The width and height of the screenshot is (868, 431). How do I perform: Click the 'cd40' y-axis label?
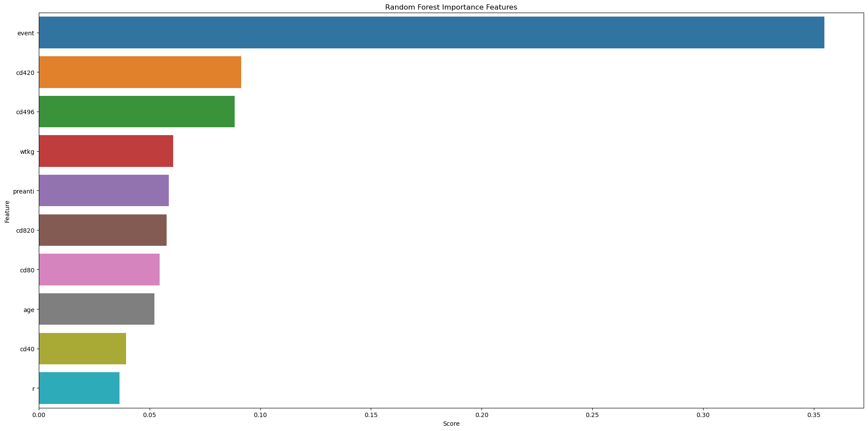(x=27, y=349)
